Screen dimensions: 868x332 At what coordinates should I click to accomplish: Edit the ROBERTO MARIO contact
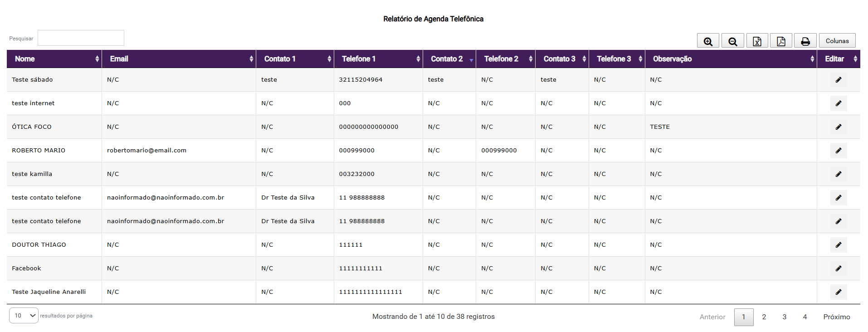pyautogui.click(x=838, y=151)
